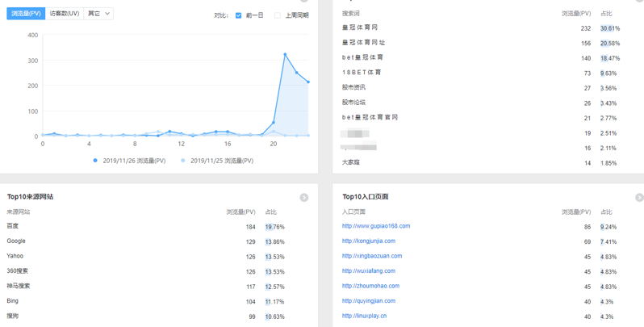Expand the 其它 metrics dropdown

tap(98, 14)
